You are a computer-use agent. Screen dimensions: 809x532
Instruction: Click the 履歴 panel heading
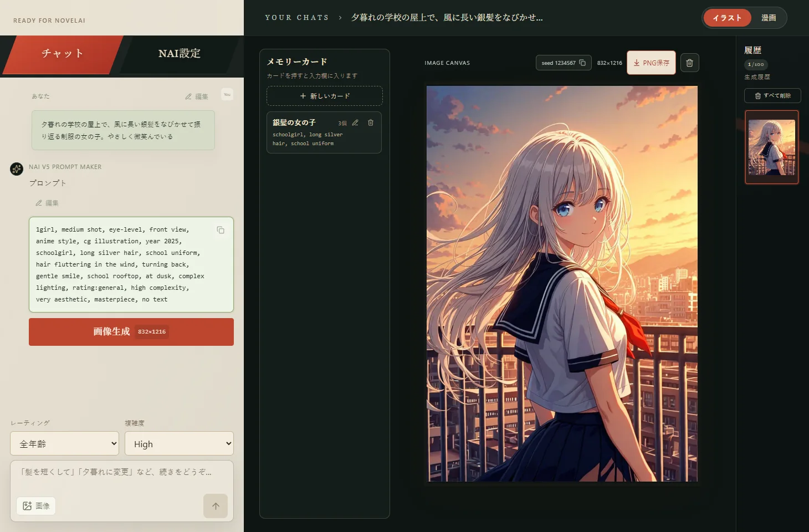point(752,50)
